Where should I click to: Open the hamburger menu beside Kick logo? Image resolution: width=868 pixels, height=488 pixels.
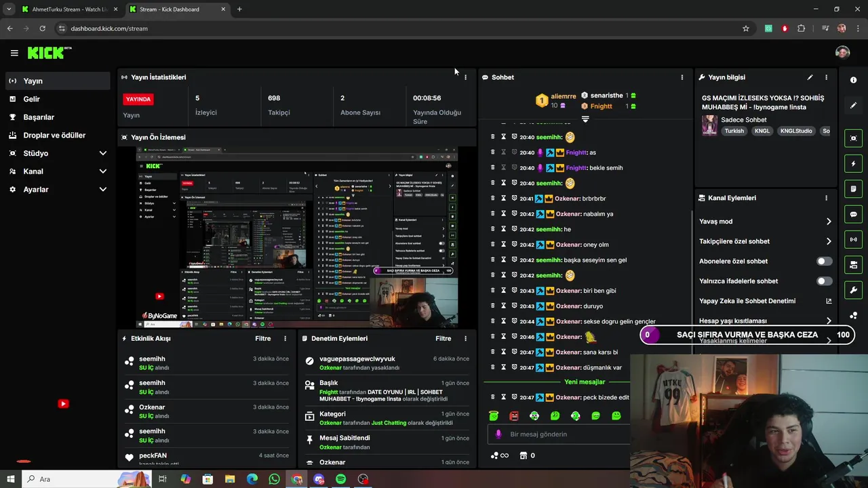[14, 53]
